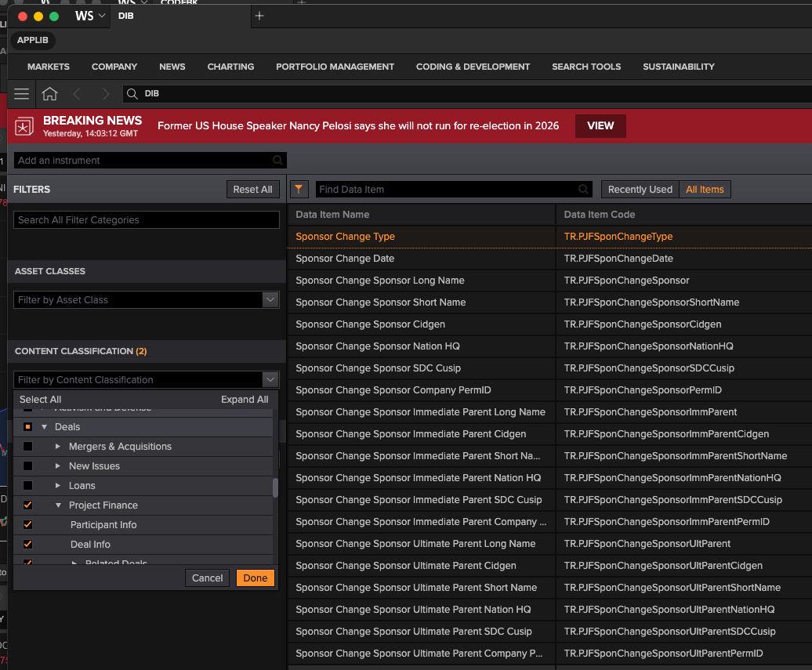The width and height of the screenshot is (812, 670).
Task: Click the Find Data Item magnifier icon
Action: (x=583, y=190)
